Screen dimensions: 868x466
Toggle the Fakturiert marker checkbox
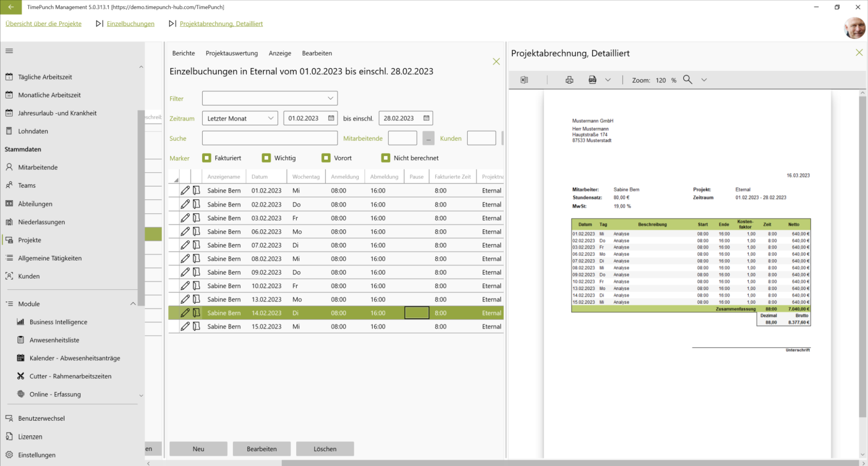click(x=207, y=158)
